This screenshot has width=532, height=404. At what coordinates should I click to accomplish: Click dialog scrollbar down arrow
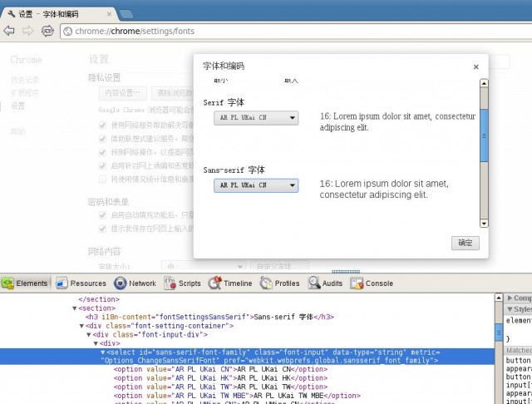point(484,224)
